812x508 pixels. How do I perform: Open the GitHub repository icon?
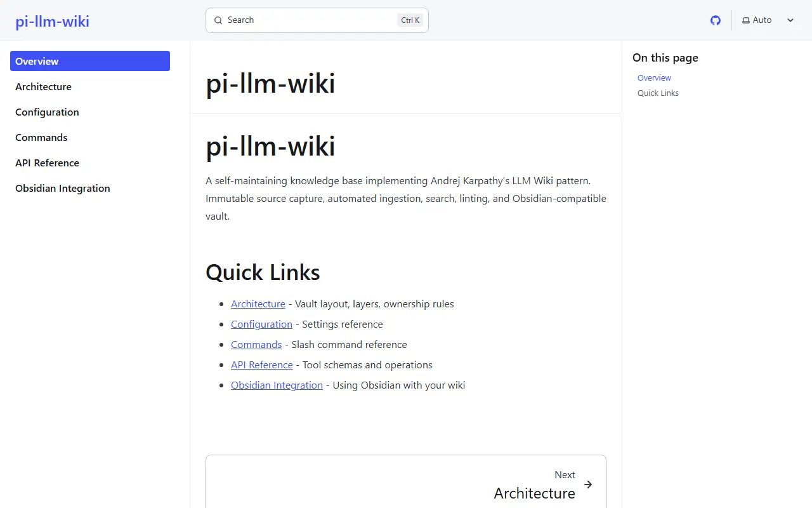(x=716, y=20)
